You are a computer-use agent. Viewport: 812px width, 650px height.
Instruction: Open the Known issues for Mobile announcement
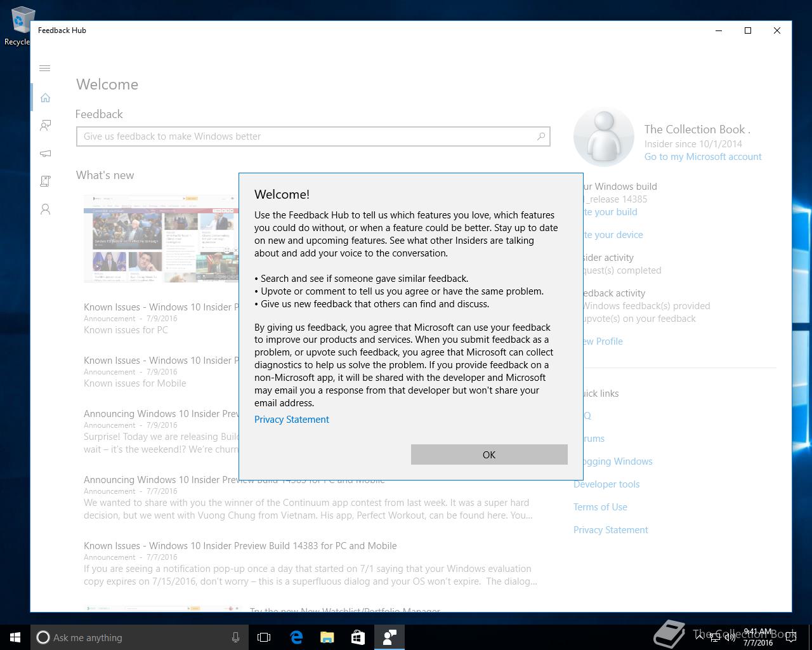tap(161, 371)
